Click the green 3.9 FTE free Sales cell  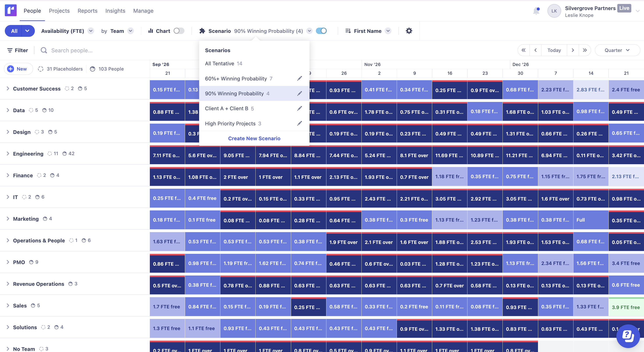[626, 307]
